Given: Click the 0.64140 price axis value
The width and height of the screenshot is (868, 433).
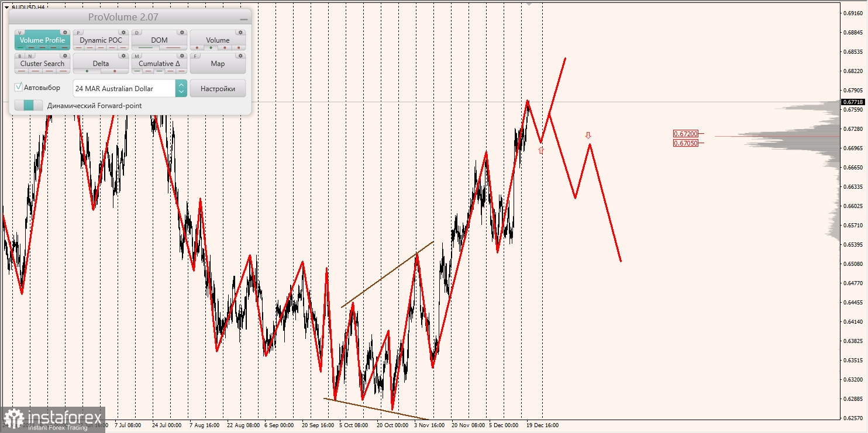Looking at the screenshot, I should pos(853,321).
